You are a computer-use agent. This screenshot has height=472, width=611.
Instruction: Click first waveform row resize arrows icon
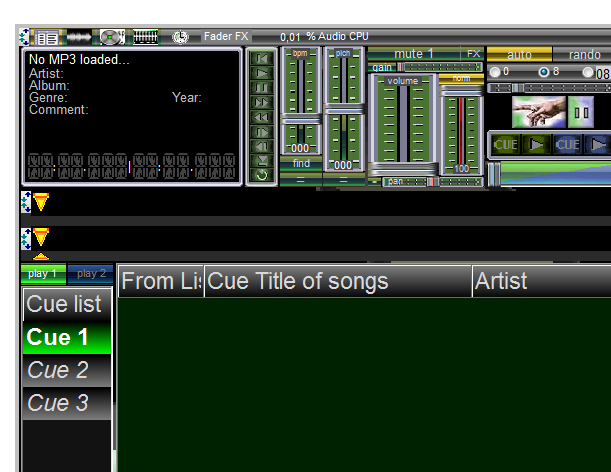[26, 202]
